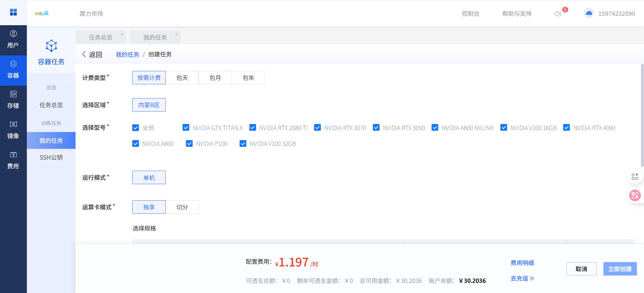The width and height of the screenshot is (644, 293).
Task: Select the 内蒙B区 region
Action: point(149,105)
